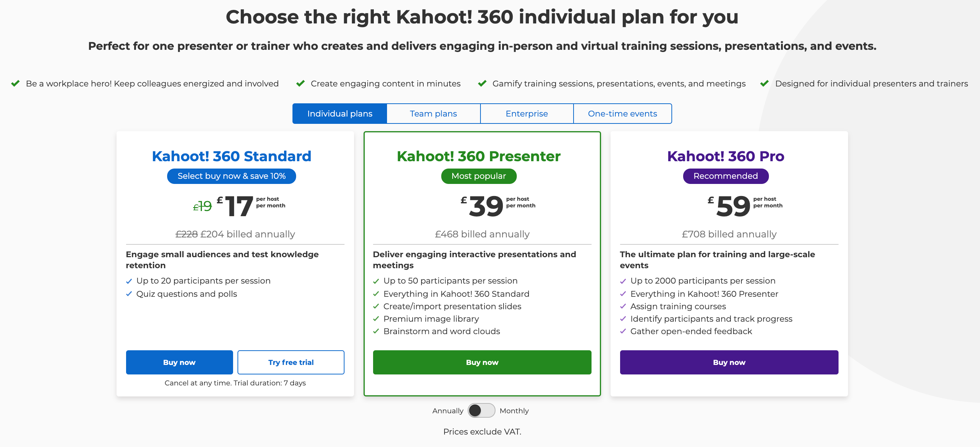This screenshot has width=980, height=447.
Task: Click purple checkmark by 'Assign training courses'
Action: pos(623,306)
